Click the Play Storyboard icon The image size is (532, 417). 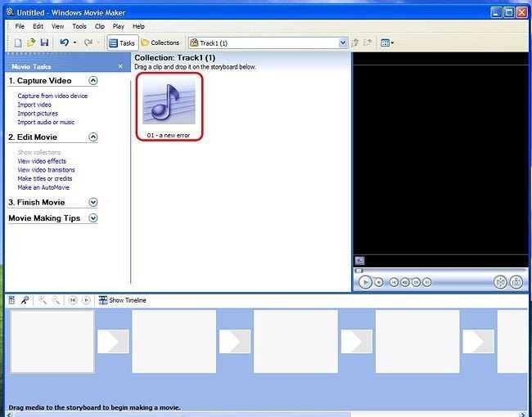pos(86,300)
